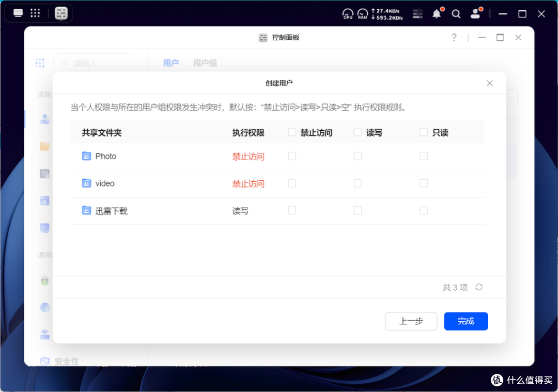Check 只读 for the Photo folder
The height and width of the screenshot is (392, 558).
[x=424, y=156]
